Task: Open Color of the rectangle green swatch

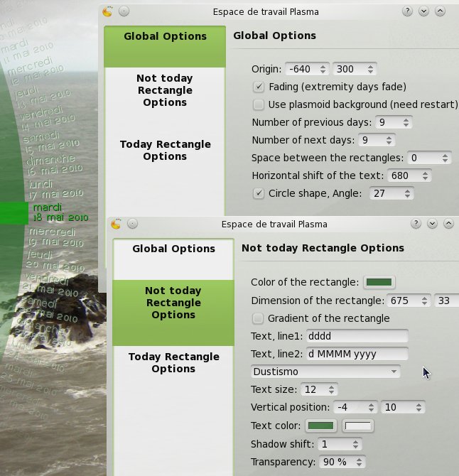Action: (379, 282)
